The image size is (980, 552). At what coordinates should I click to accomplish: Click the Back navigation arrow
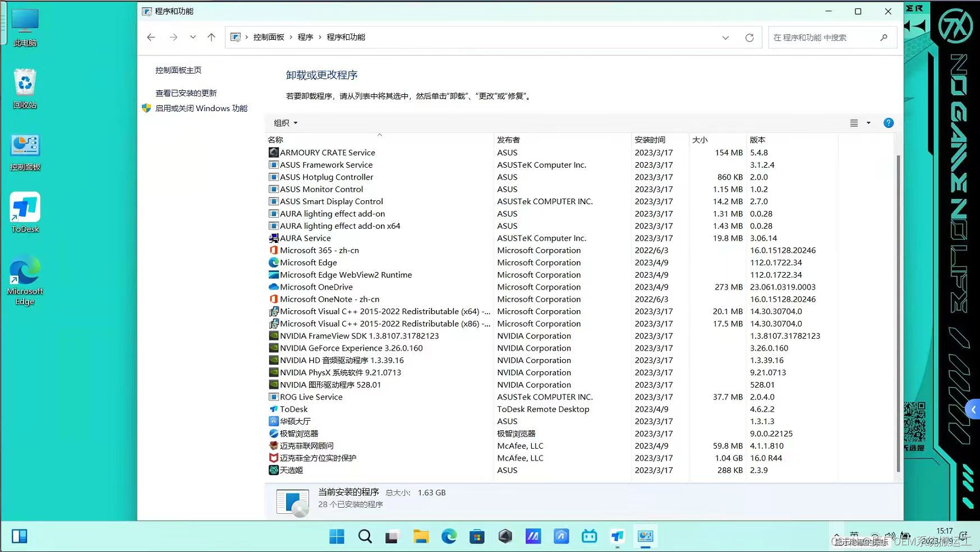click(x=151, y=37)
